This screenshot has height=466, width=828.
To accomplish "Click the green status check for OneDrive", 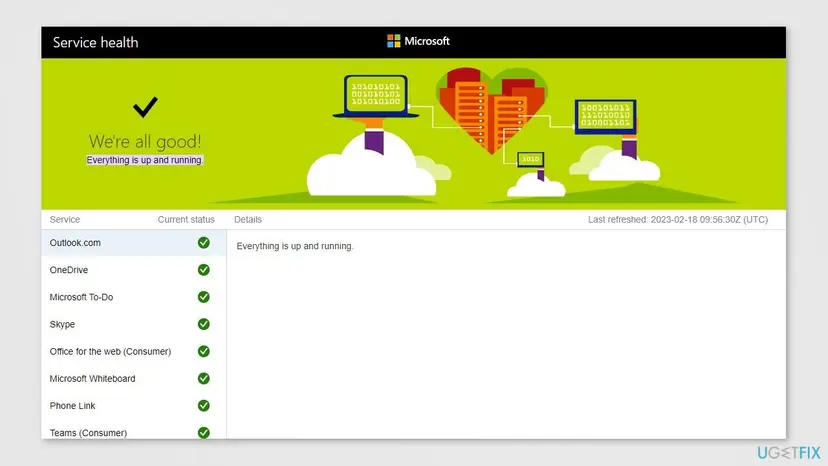I will pos(203,270).
